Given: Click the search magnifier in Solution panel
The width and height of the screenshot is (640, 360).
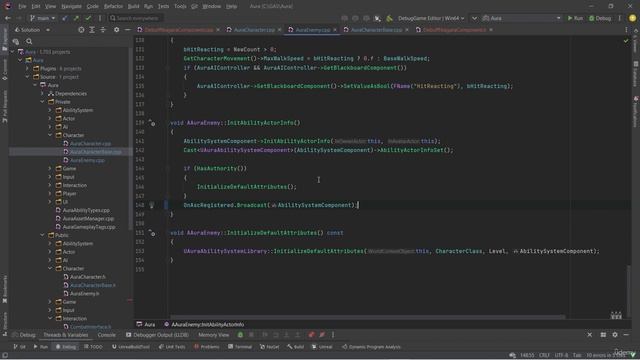Looking at the screenshot, I should click(29, 41).
